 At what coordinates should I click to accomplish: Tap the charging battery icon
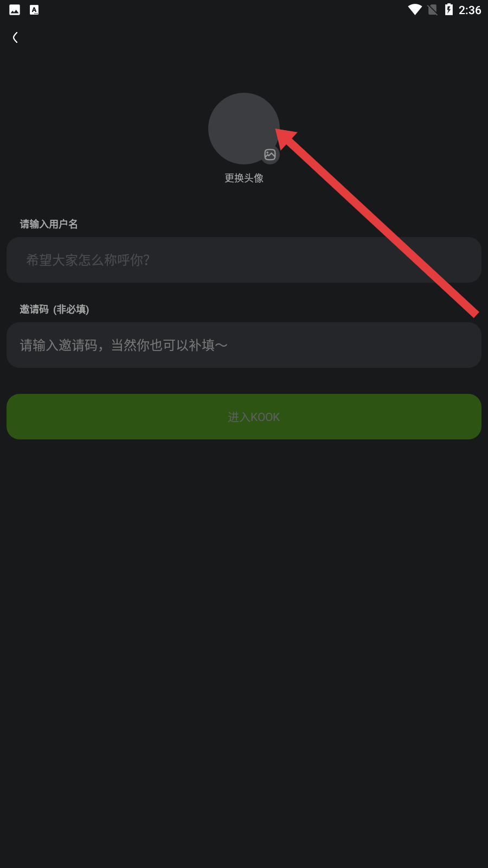(x=449, y=10)
